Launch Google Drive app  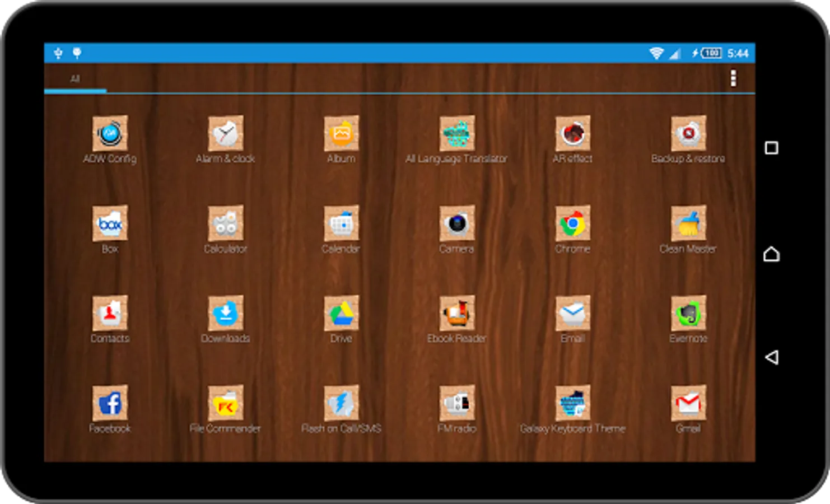(341, 313)
